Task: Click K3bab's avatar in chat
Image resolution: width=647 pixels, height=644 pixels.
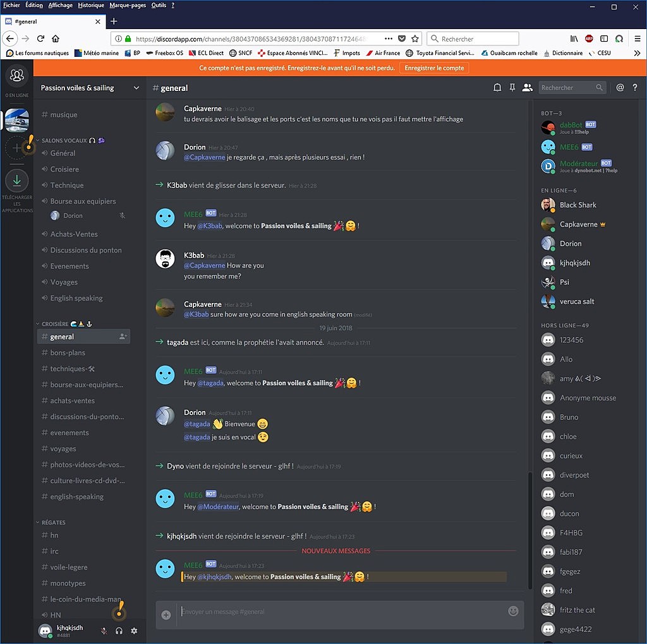Action: (x=165, y=259)
